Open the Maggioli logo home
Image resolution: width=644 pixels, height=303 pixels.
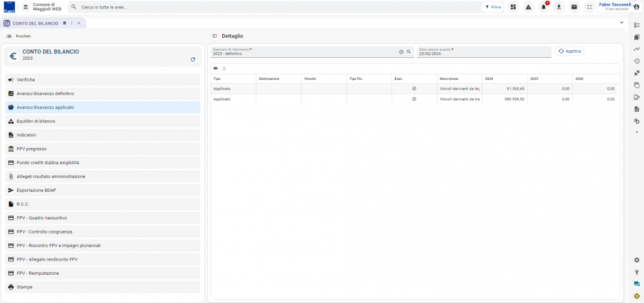[10, 7]
